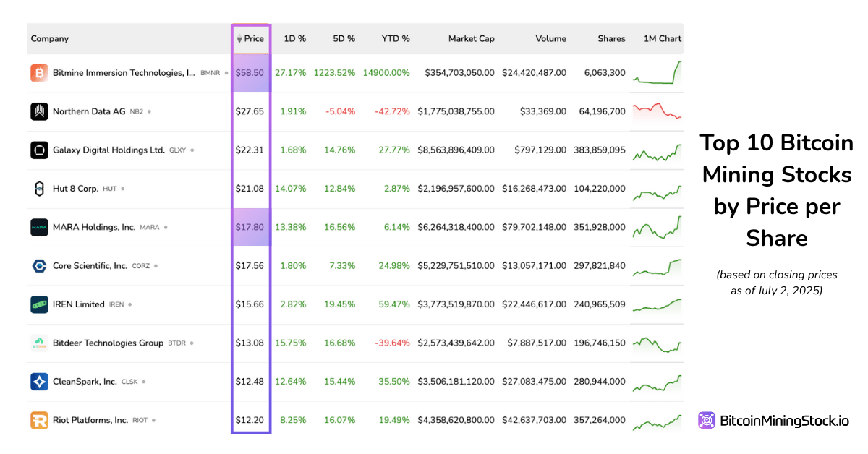The image size is (868, 454).
Task: Open the Bitdeer Technologies Group link
Action: click(x=108, y=343)
